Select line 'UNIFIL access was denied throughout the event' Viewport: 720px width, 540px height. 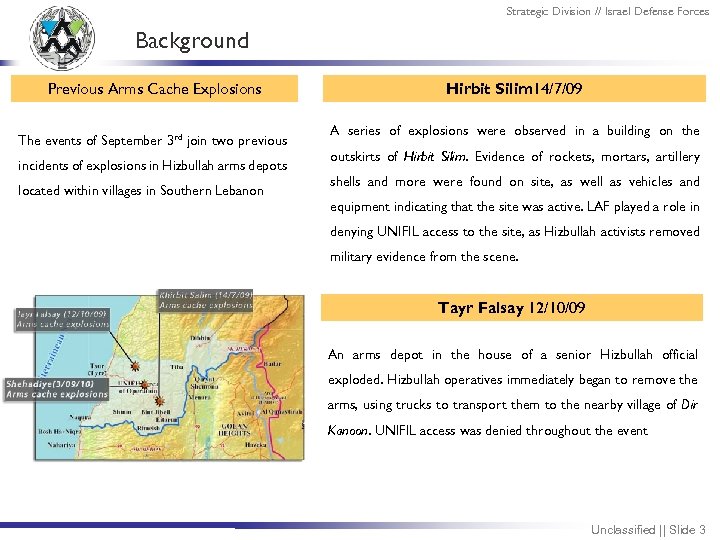[511, 430]
